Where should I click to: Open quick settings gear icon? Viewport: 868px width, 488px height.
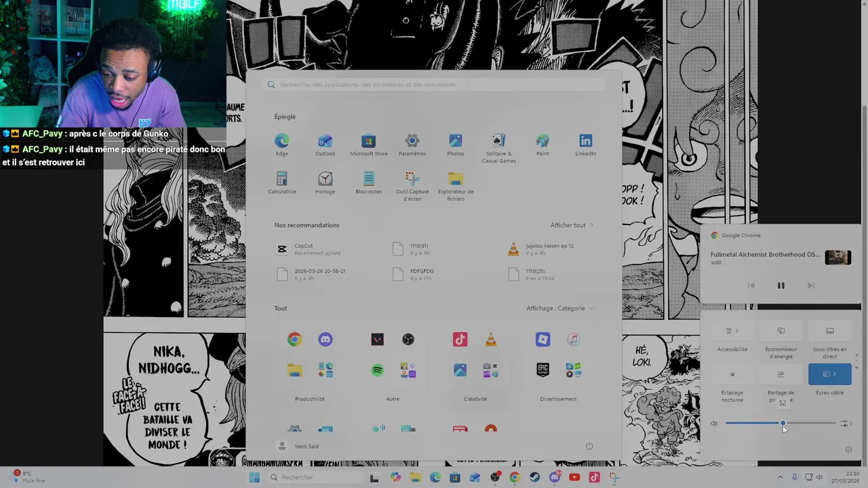848,449
